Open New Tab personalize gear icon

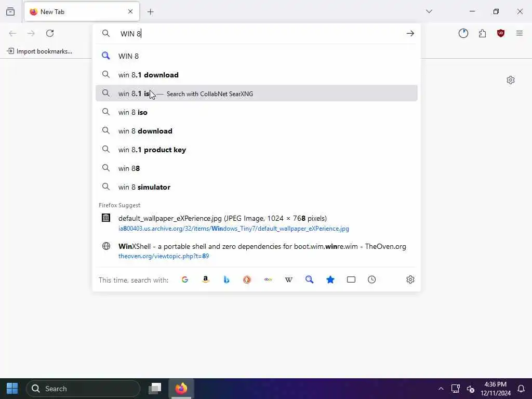(x=511, y=80)
